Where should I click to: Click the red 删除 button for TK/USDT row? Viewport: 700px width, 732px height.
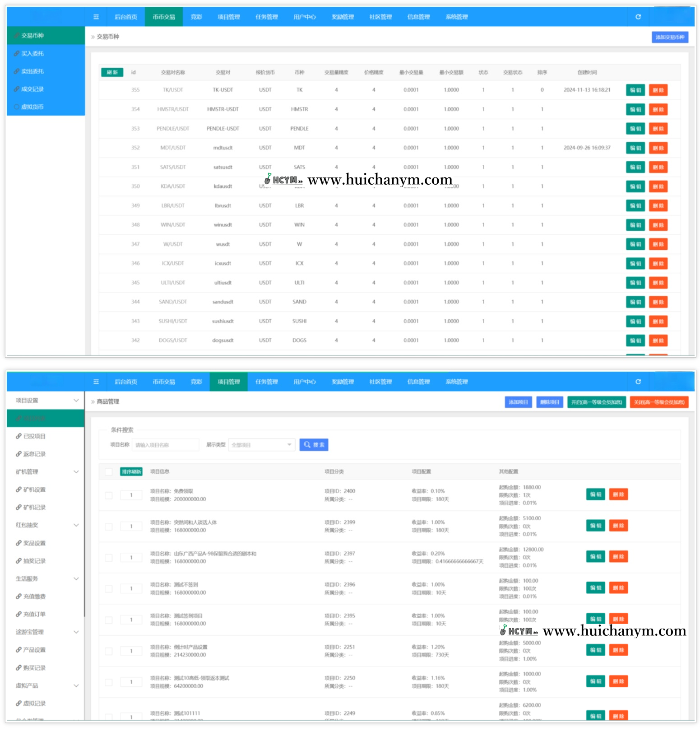[x=658, y=90]
